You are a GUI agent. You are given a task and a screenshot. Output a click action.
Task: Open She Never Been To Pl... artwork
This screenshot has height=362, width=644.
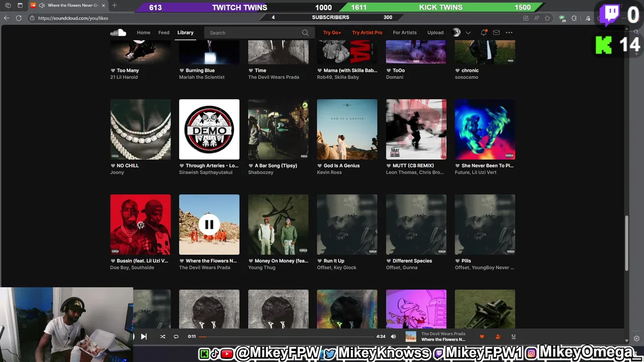[x=485, y=129]
